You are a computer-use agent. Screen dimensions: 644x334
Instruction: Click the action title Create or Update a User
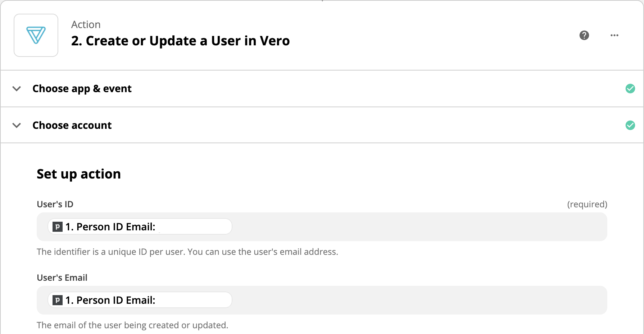[180, 41]
